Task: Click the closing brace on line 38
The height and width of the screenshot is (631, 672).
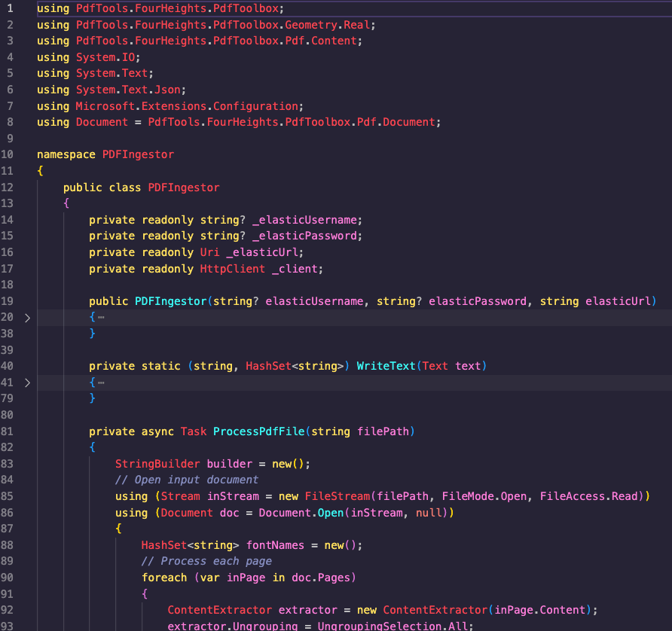Action: click(92, 334)
